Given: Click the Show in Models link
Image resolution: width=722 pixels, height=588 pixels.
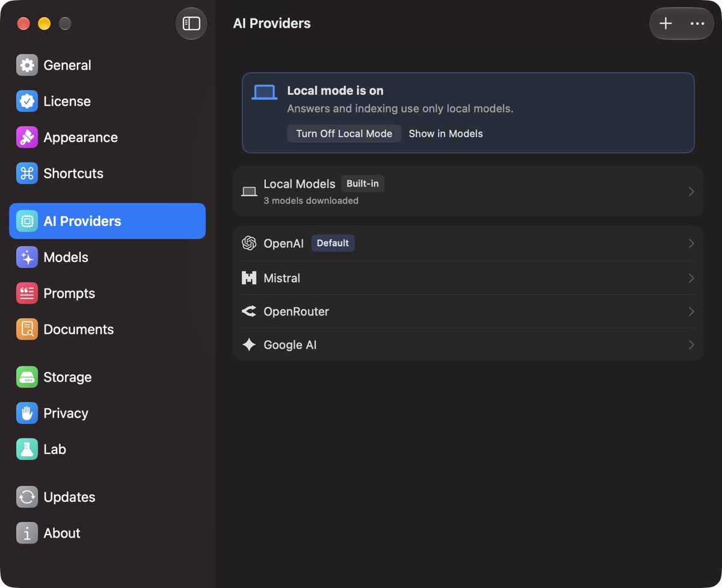Looking at the screenshot, I should (446, 133).
